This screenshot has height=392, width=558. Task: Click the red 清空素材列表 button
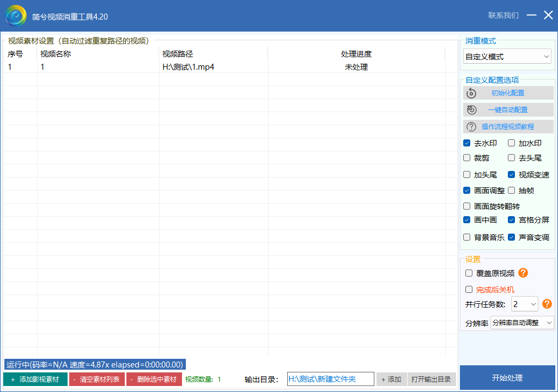click(97, 379)
